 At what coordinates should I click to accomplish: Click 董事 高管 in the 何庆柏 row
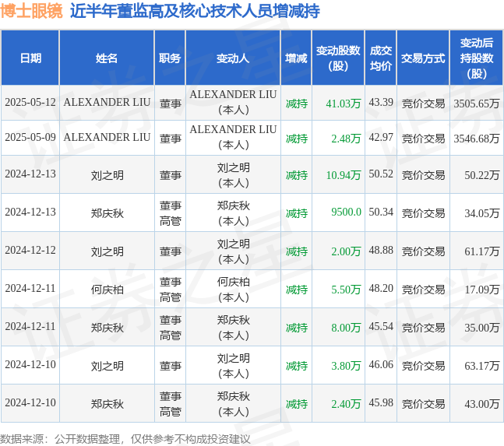171,290
